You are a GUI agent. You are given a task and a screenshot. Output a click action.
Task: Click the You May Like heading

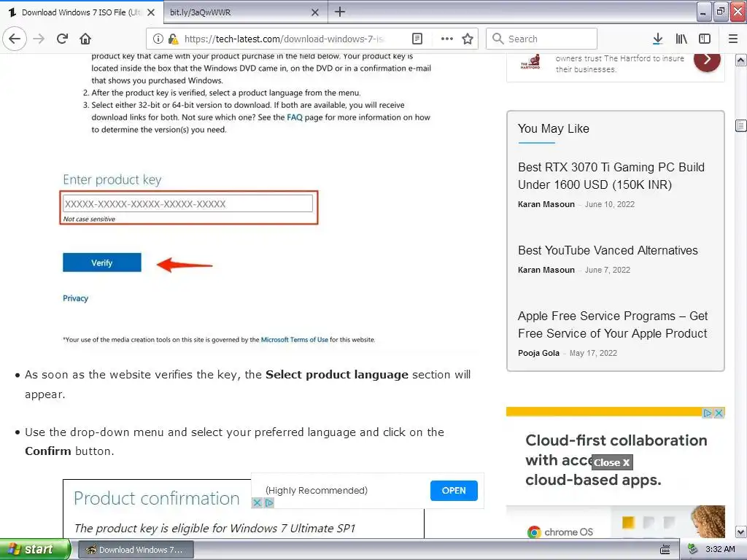coord(554,128)
